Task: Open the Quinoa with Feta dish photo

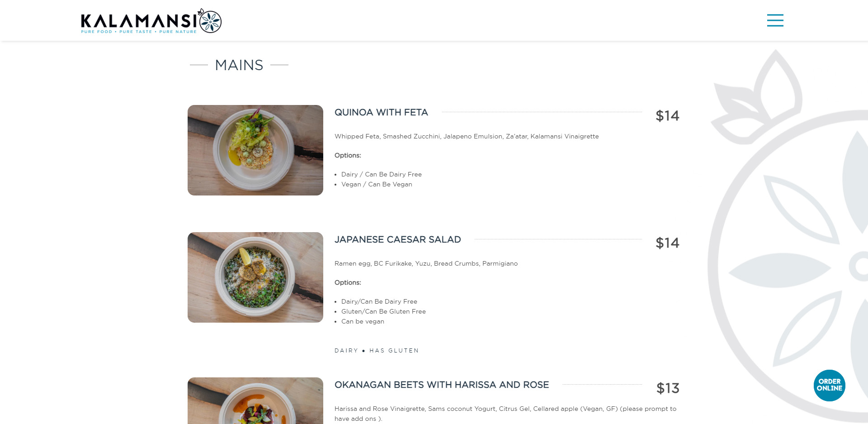Action: tap(255, 150)
